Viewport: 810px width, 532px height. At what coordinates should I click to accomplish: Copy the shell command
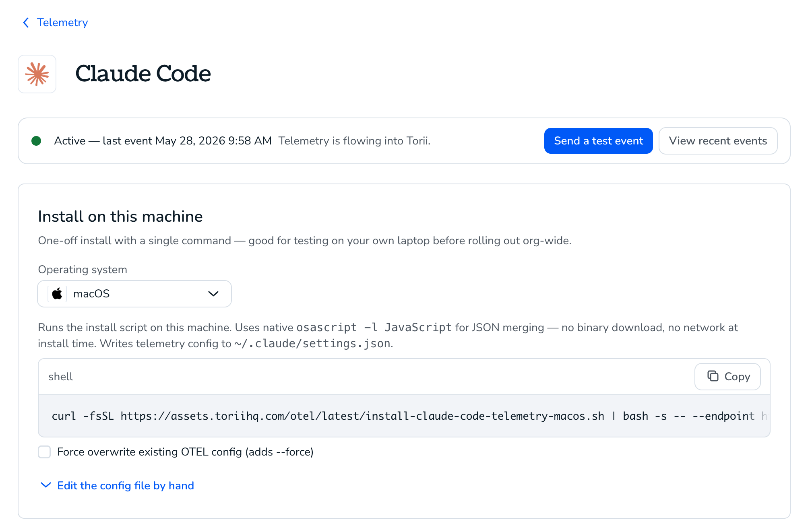coord(727,377)
